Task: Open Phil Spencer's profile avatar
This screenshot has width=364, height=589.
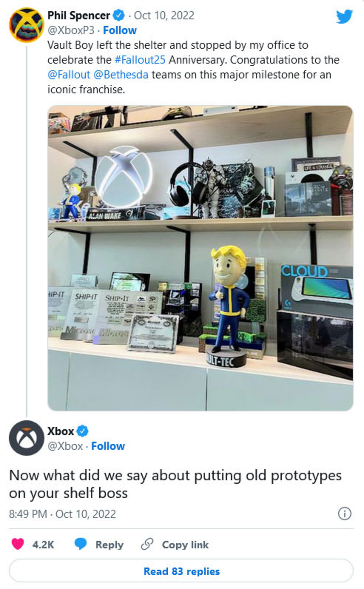Action: coord(27,25)
